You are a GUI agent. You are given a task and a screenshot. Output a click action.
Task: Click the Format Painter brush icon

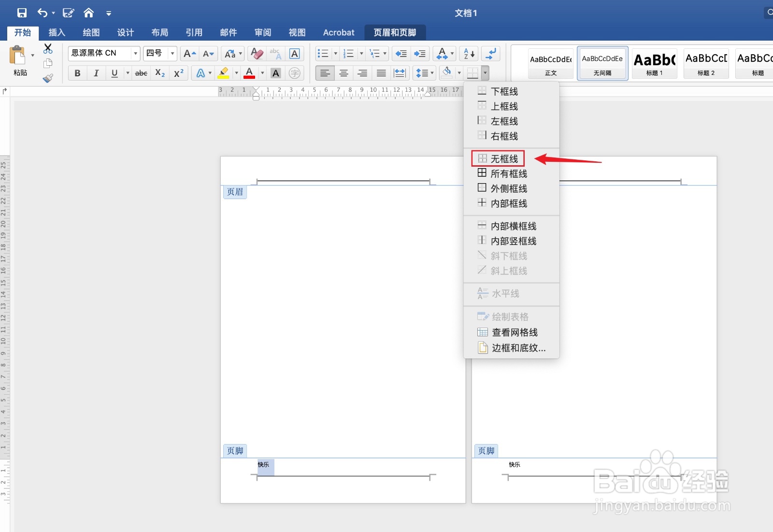(48, 78)
